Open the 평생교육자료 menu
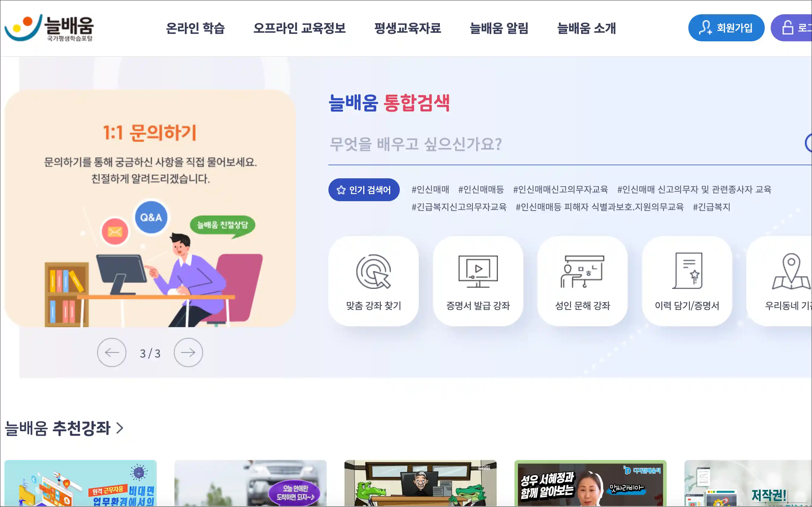812x507 pixels. tap(407, 28)
